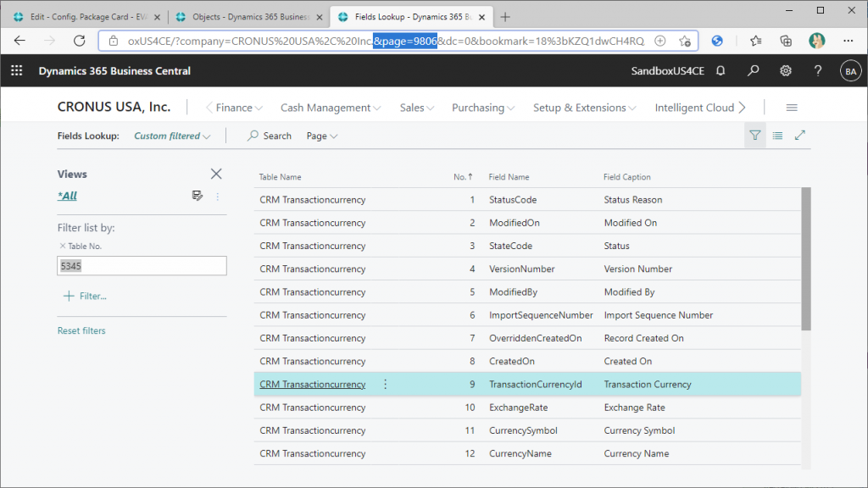Expand the Cash Management menu
The width and height of the screenshot is (868, 488).
click(331, 108)
